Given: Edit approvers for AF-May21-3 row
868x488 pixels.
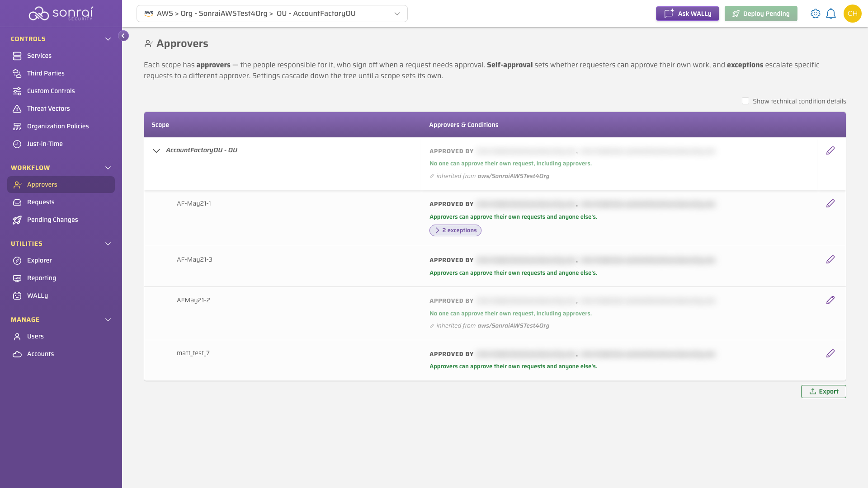Looking at the screenshot, I should click(830, 259).
